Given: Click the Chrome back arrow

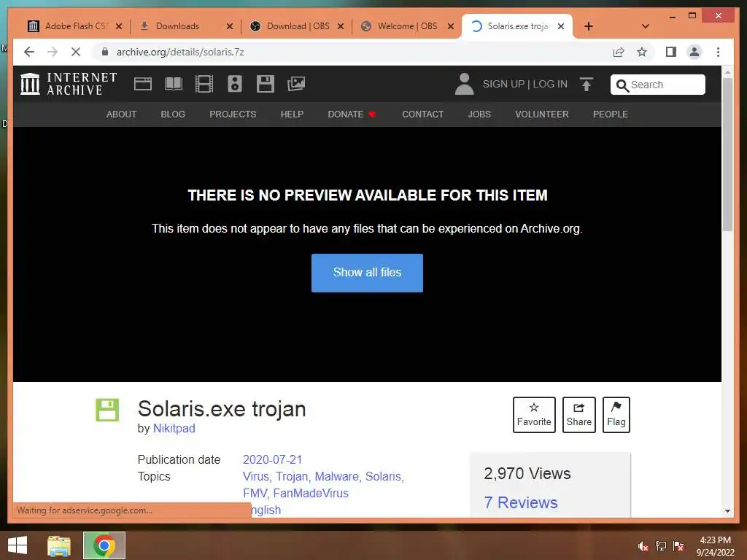Looking at the screenshot, I should click(29, 52).
